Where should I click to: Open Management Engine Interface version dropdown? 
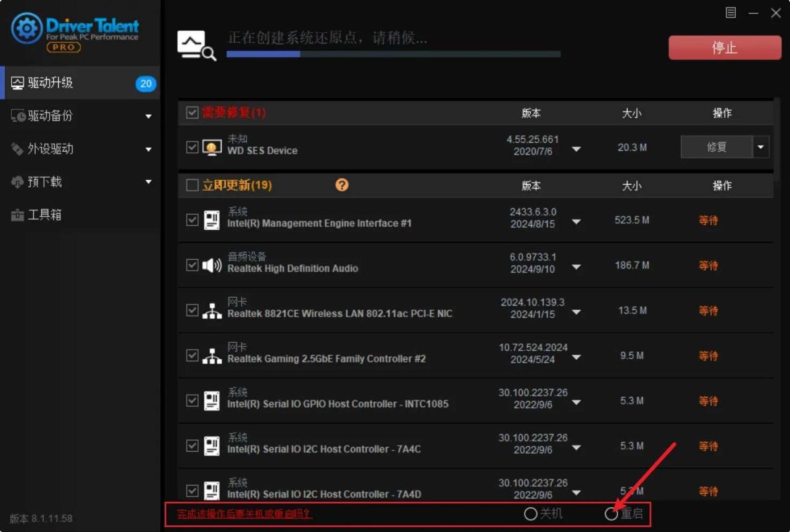pos(576,222)
